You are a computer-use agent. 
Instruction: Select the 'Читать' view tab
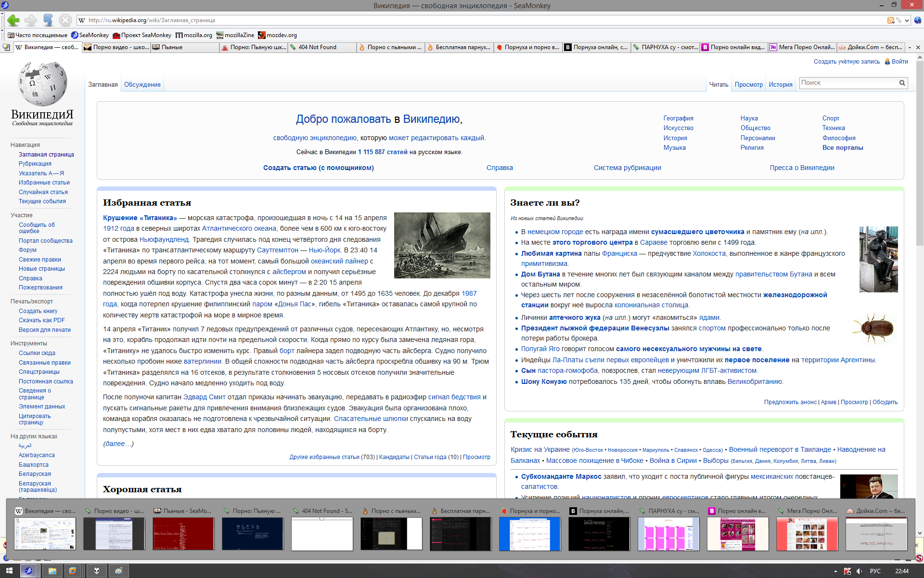click(x=719, y=84)
